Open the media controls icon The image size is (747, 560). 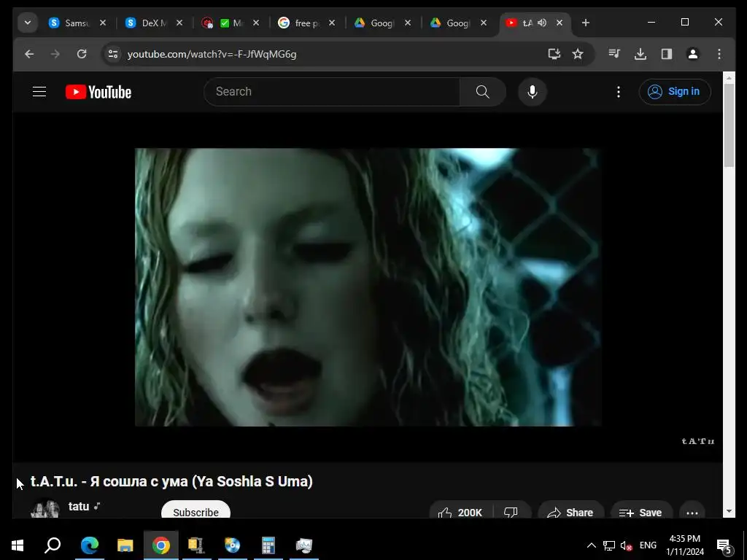tap(614, 54)
